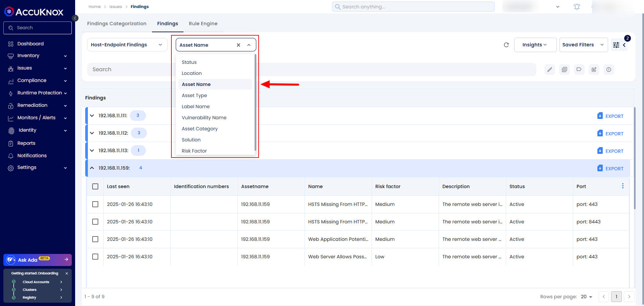This screenshot has height=306, width=644.
Task: Close the Getting started onboarding panel
Action: click(x=67, y=273)
